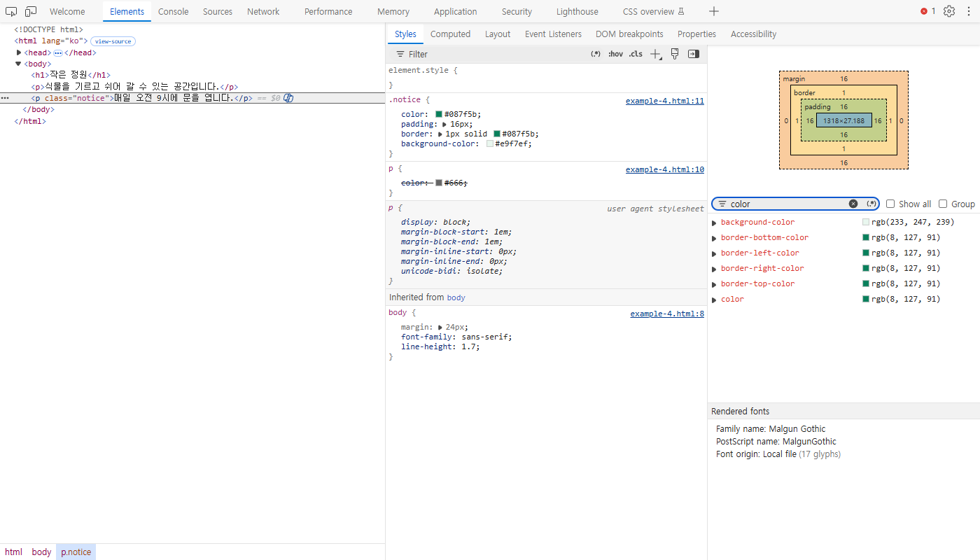Toggle rendering emulations paintbrush icon
The width and height of the screenshot is (980, 560).
675,54
